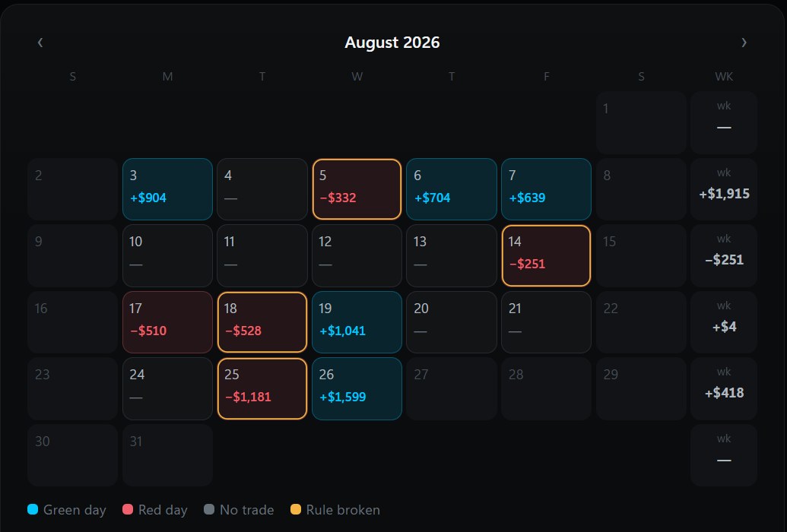This screenshot has width=787, height=532.
Task: Open August 18 showing −$528
Action: pos(262,322)
